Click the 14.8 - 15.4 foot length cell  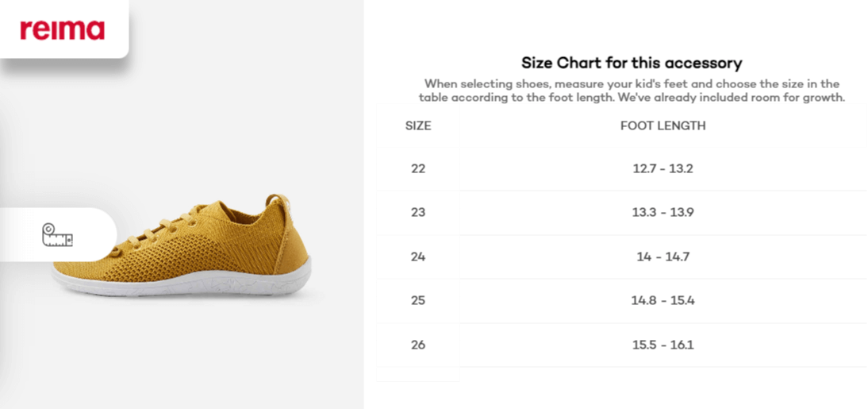(663, 300)
